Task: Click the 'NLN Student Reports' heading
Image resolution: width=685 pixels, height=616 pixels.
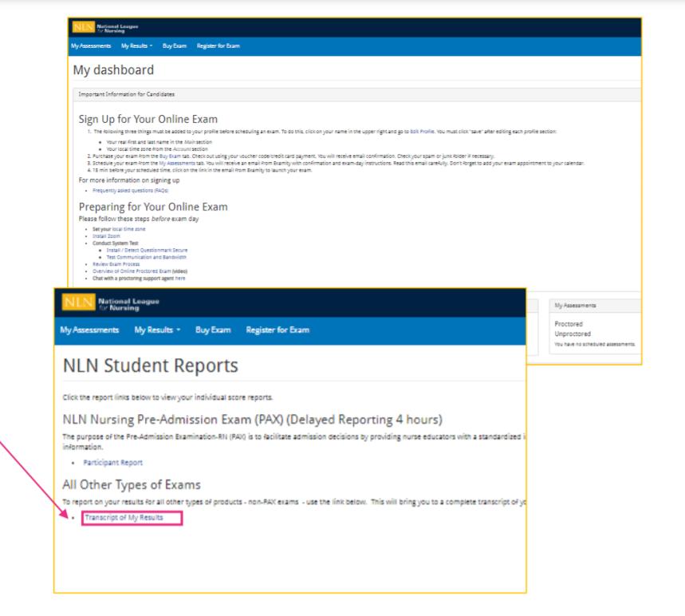Action: pos(150,365)
